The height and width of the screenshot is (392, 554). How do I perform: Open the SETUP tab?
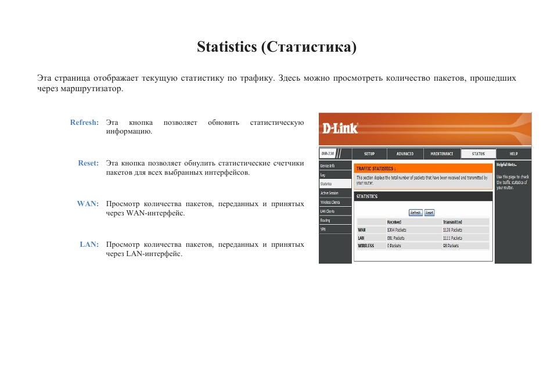tap(369, 154)
